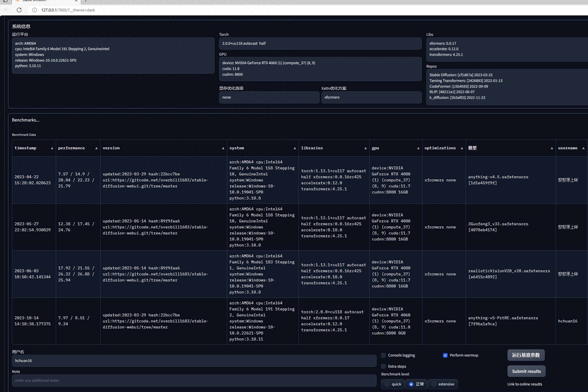Viewport: 588px width, 392px height.
Task: Open Link to online results
Action: click(524, 384)
